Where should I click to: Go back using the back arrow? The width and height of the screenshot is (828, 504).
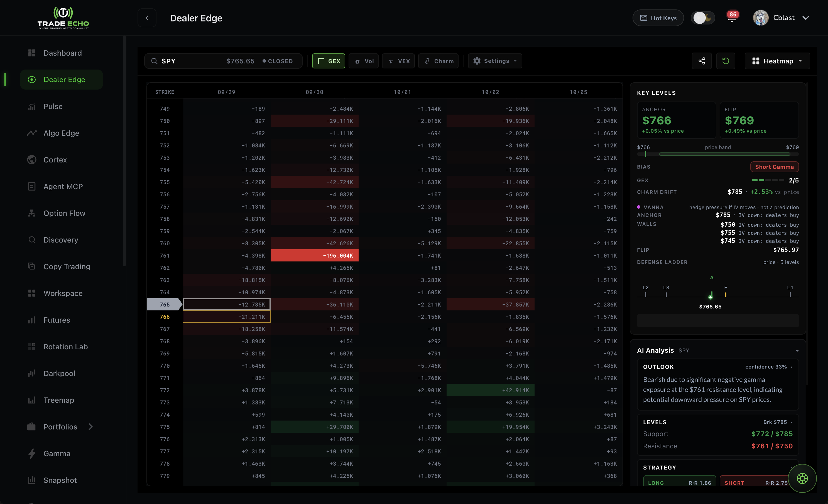click(x=147, y=18)
